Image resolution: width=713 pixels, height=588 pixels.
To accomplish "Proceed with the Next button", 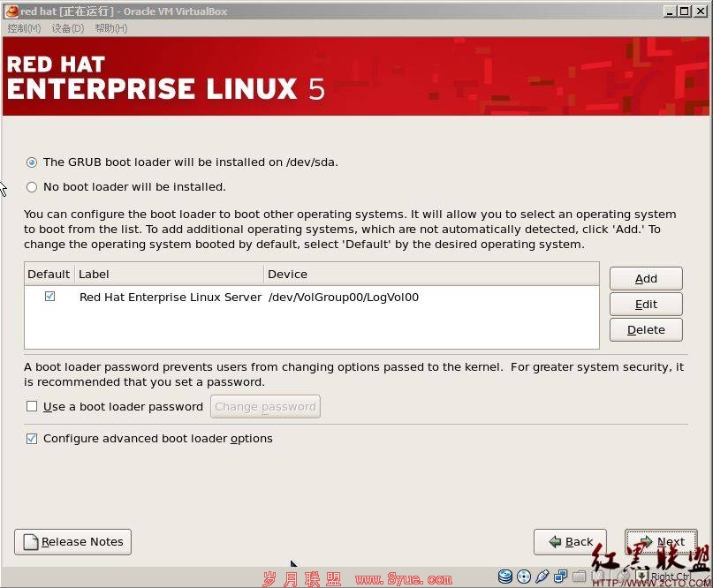I will click(x=661, y=542).
